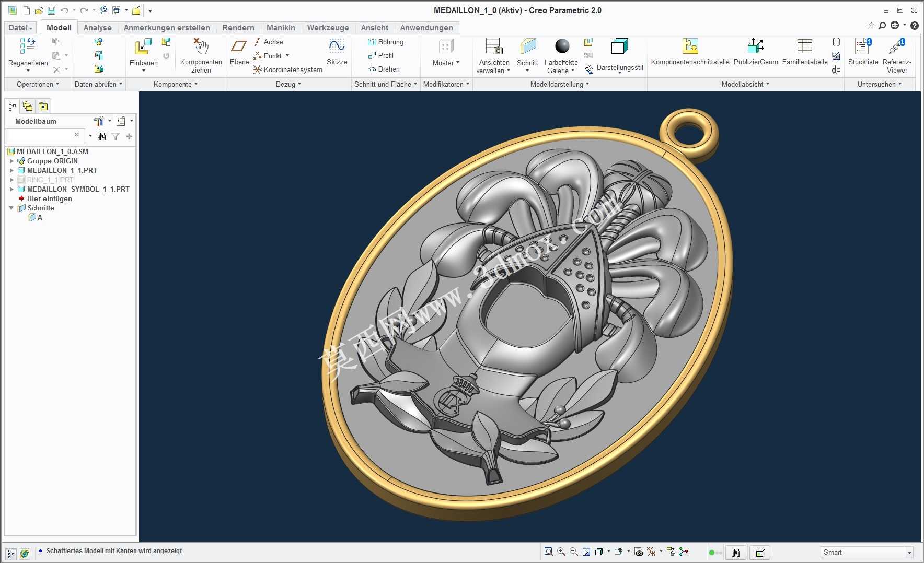924x563 pixels.
Task: Toggle the model tree display in status bar
Action: (11, 553)
